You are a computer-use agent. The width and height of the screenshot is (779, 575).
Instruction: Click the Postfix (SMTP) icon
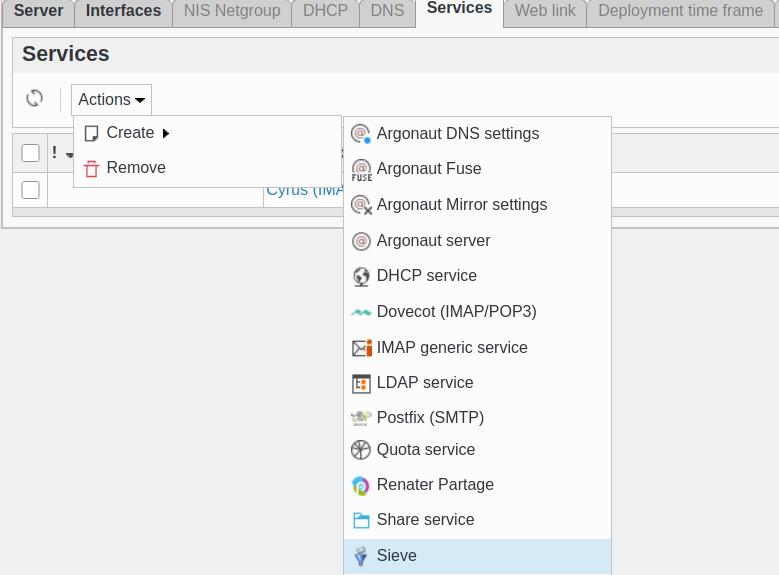(x=361, y=418)
